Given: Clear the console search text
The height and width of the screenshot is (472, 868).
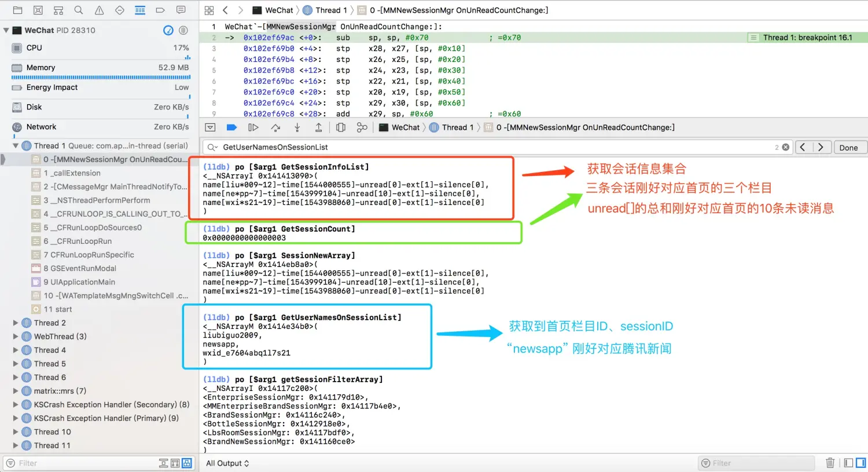Looking at the screenshot, I should pos(785,147).
